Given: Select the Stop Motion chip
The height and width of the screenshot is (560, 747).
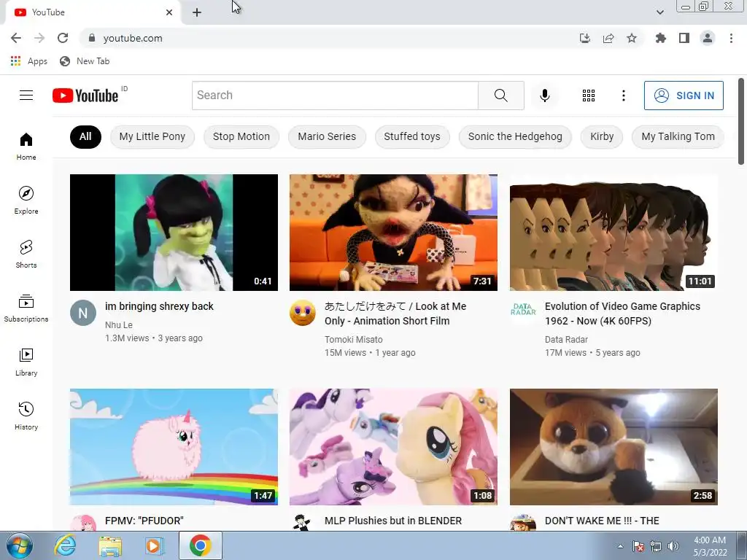Looking at the screenshot, I should tap(241, 136).
